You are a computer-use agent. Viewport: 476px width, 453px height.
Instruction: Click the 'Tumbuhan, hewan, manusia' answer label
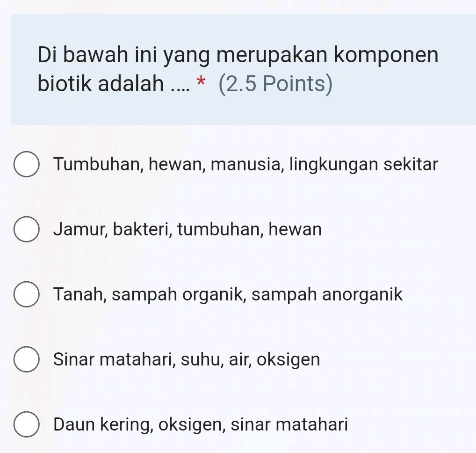(245, 164)
